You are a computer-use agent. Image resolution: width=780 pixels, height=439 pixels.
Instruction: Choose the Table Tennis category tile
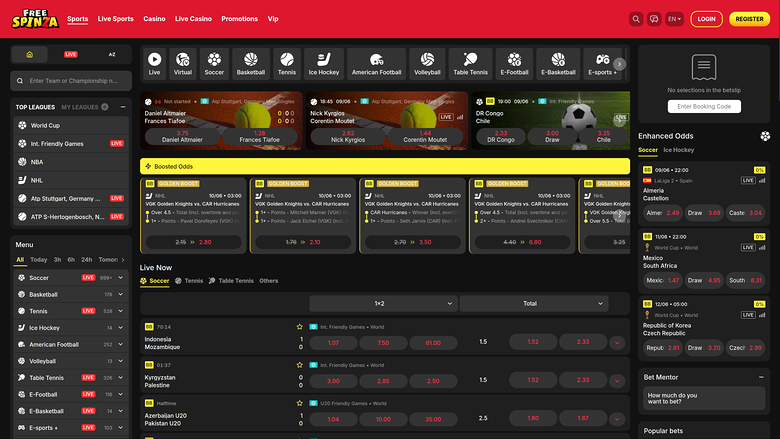pos(471,64)
